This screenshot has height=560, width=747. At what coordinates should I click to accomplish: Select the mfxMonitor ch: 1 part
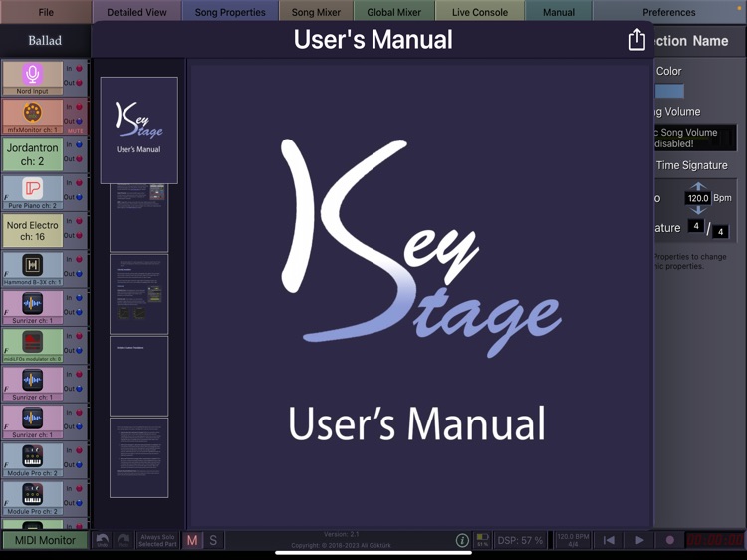click(x=33, y=116)
